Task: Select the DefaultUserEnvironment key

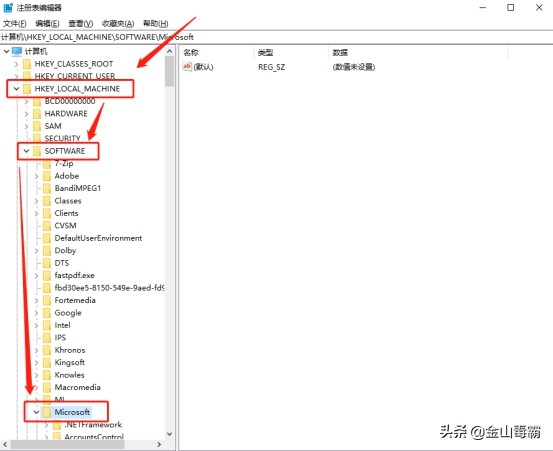Action: [98, 238]
